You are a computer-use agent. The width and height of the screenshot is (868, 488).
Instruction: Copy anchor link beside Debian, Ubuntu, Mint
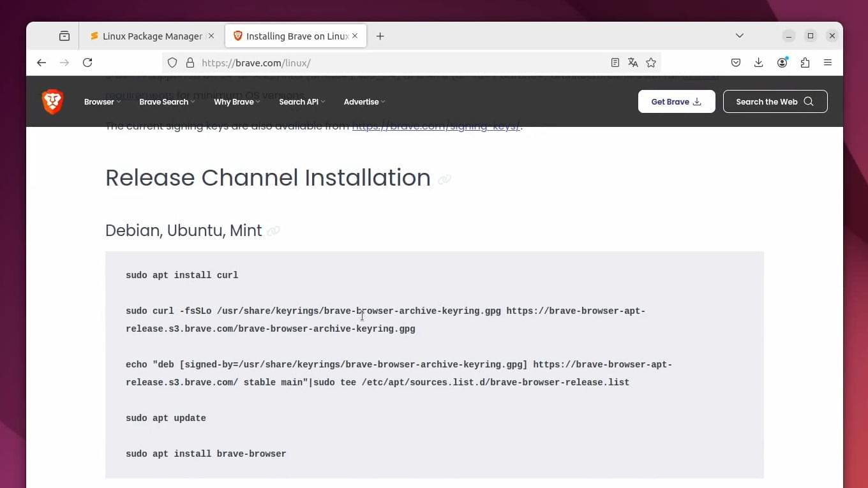tap(274, 231)
